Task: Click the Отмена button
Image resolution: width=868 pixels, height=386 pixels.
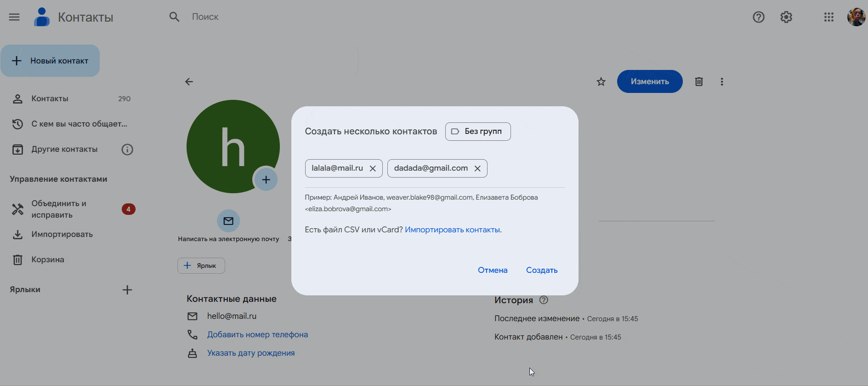Action: tap(493, 270)
